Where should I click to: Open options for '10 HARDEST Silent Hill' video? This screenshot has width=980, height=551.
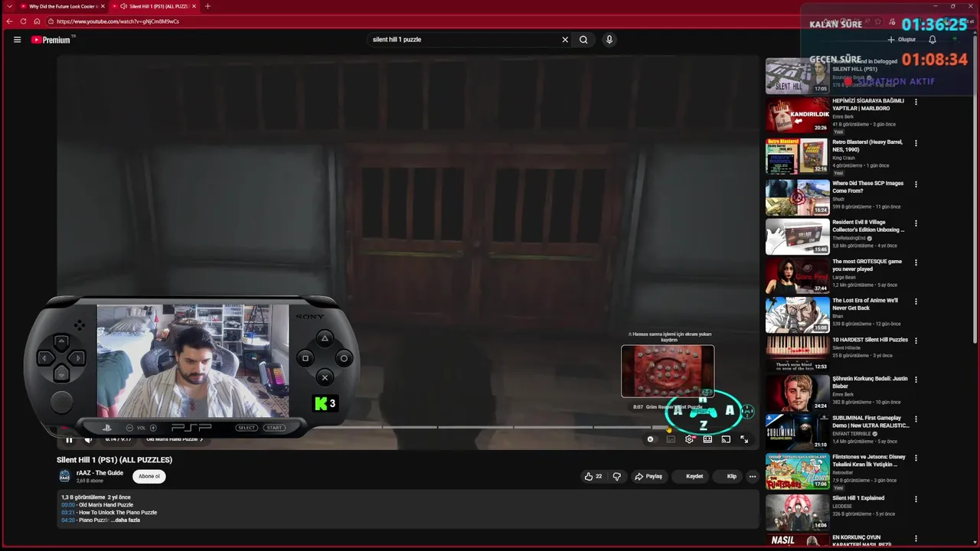coord(916,341)
